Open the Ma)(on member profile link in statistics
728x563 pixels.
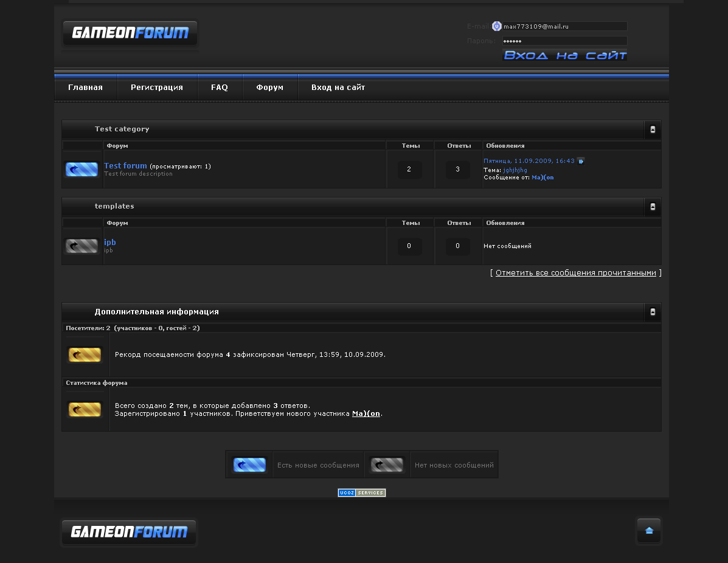click(366, 413)
